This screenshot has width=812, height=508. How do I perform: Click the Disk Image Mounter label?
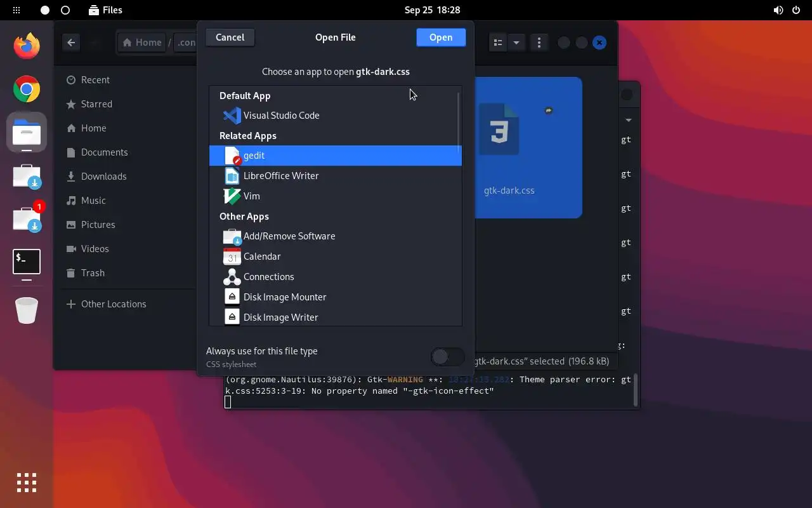point(285,297)
